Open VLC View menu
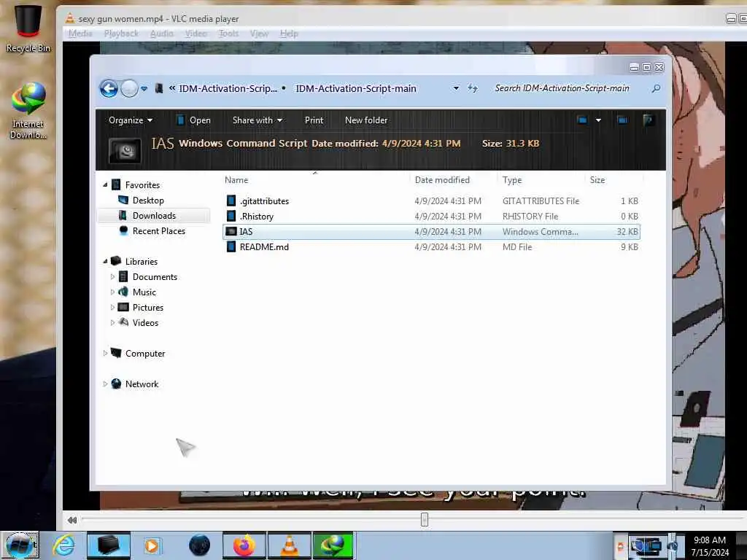This screenshot has height=560, width=747. tap(259, 34)
